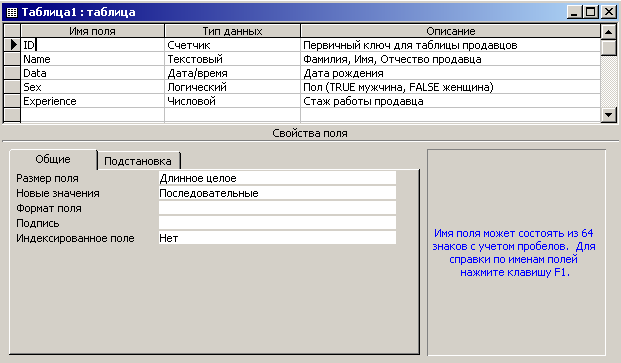This screenshot has width=621, height=363.
Task: Open the Логический data type cell
Action: coord(232,87)
